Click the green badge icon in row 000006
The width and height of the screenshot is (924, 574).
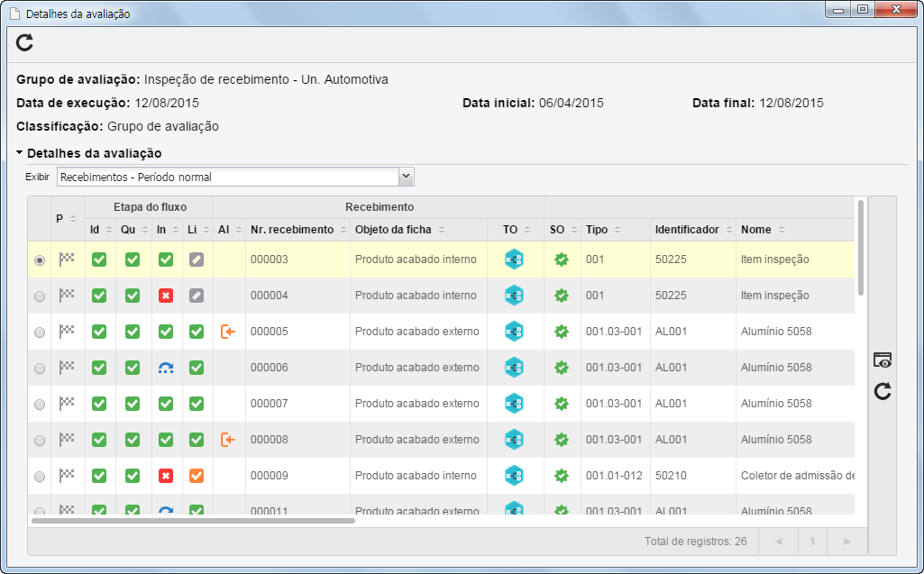[x=562, y=368]
